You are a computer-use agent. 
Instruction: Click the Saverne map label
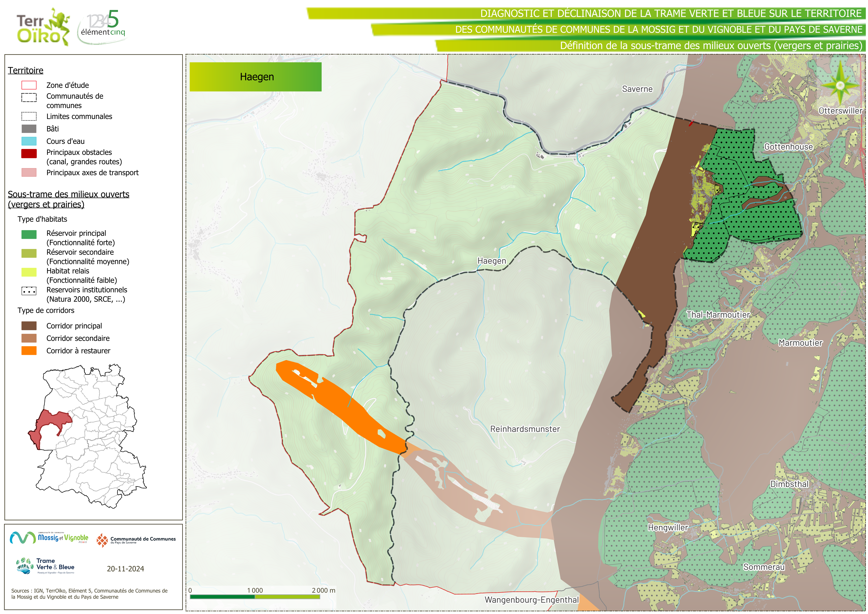coord(637,89)
